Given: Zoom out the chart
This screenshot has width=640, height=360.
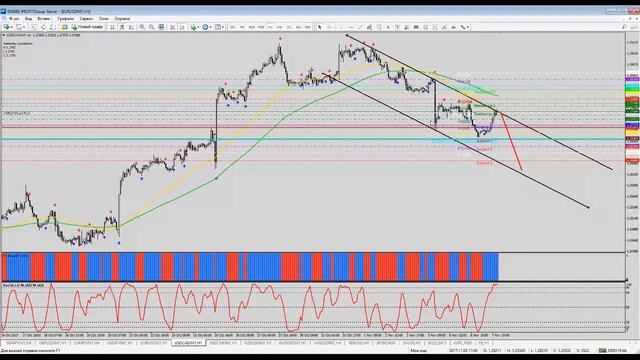Looking at the screenshot, I should pos(151,27).
